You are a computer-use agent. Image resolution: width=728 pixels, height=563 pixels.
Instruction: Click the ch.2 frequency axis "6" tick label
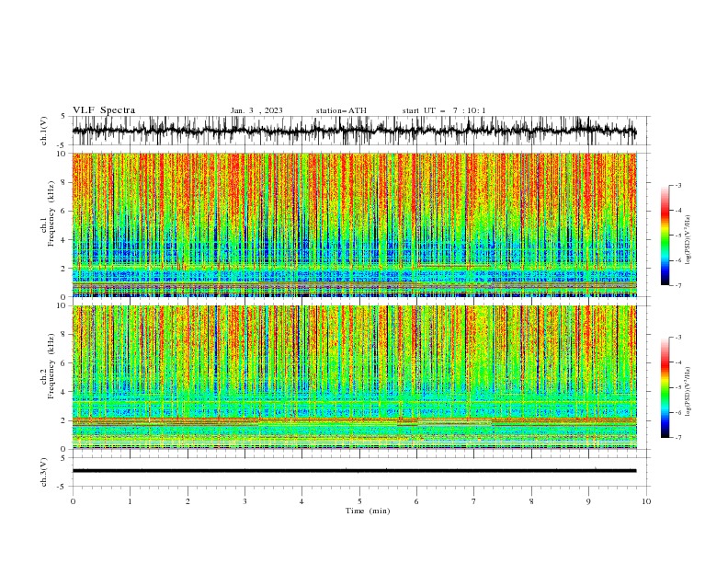(65, 363)
